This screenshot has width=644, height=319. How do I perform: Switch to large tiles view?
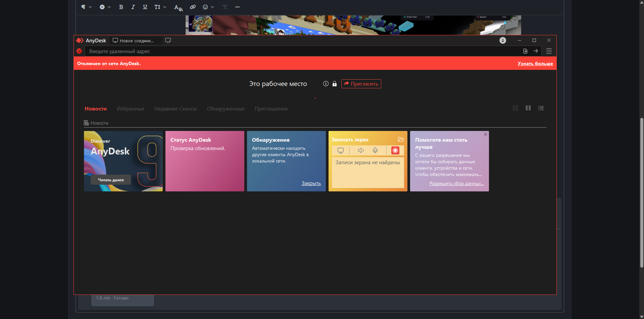coord(515,108)
